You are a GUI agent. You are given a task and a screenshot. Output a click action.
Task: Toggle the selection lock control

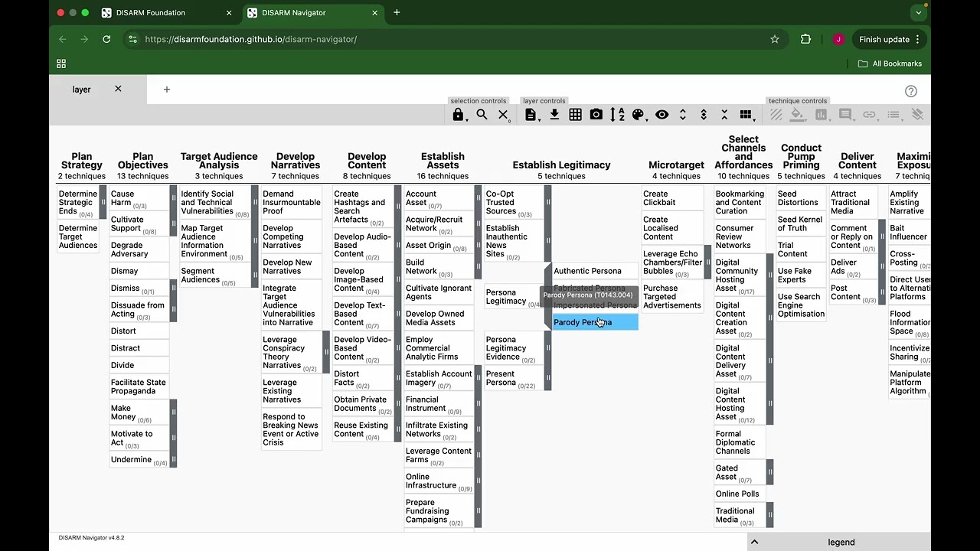click(x=458, y=115)
